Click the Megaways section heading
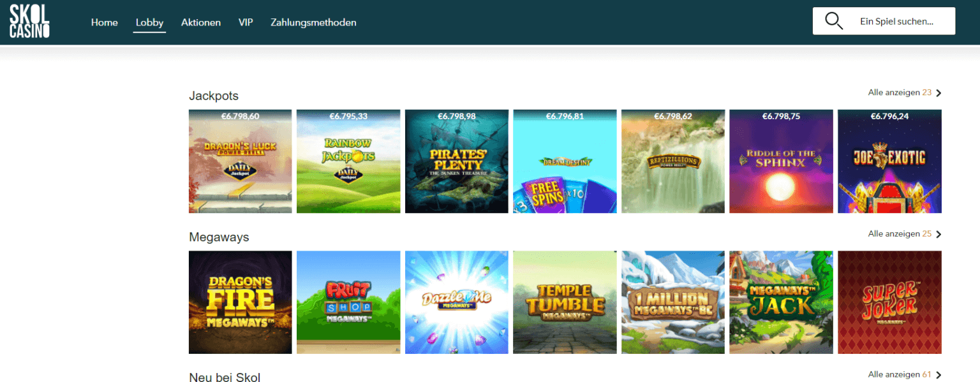Viewport: 980px width, 382px height. (219, 237)
